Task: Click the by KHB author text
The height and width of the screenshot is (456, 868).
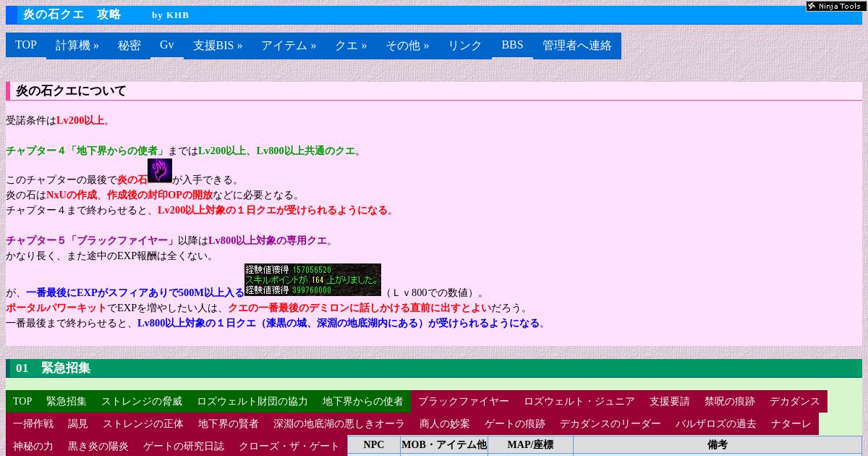Action: (171, 15)
